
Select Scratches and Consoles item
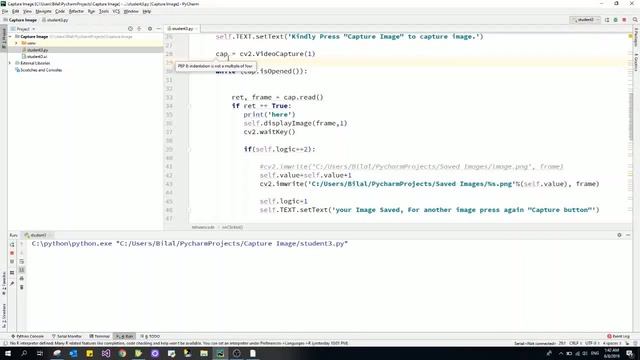[38, 70]
